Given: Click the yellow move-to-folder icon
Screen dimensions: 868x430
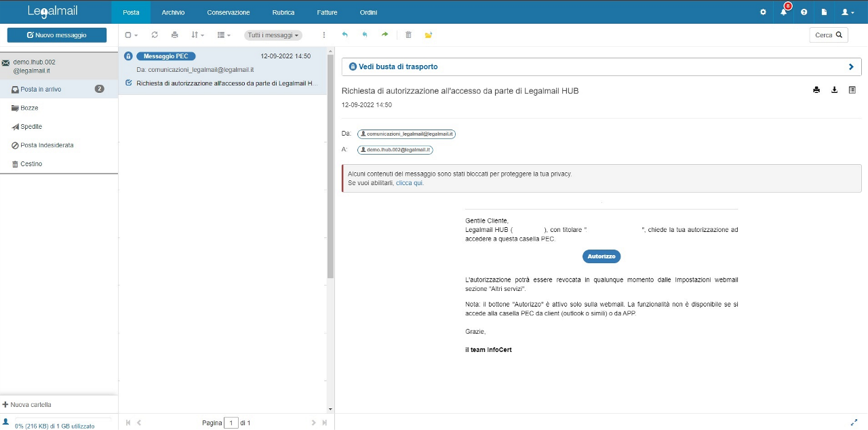Looking at the screenshot, I should [429, 35].
